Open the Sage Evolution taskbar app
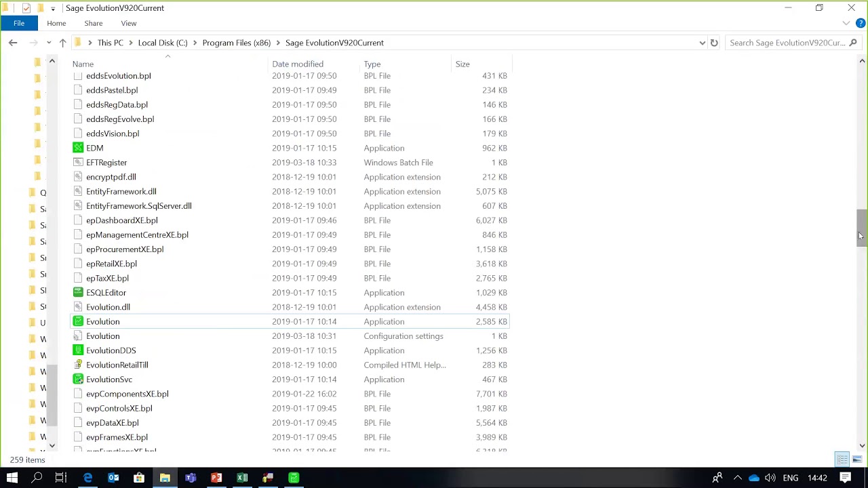This screenshot has height=488, width=868. (294, 478)
